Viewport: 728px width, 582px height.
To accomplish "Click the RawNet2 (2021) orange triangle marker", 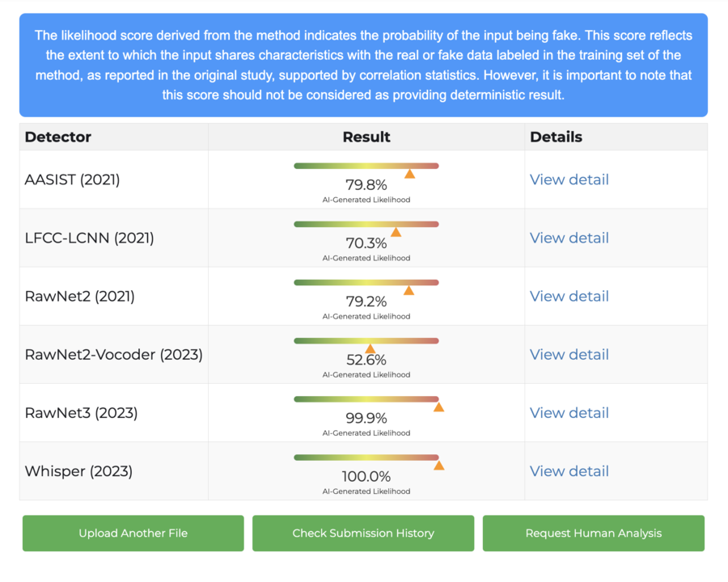I will [408, 290].
